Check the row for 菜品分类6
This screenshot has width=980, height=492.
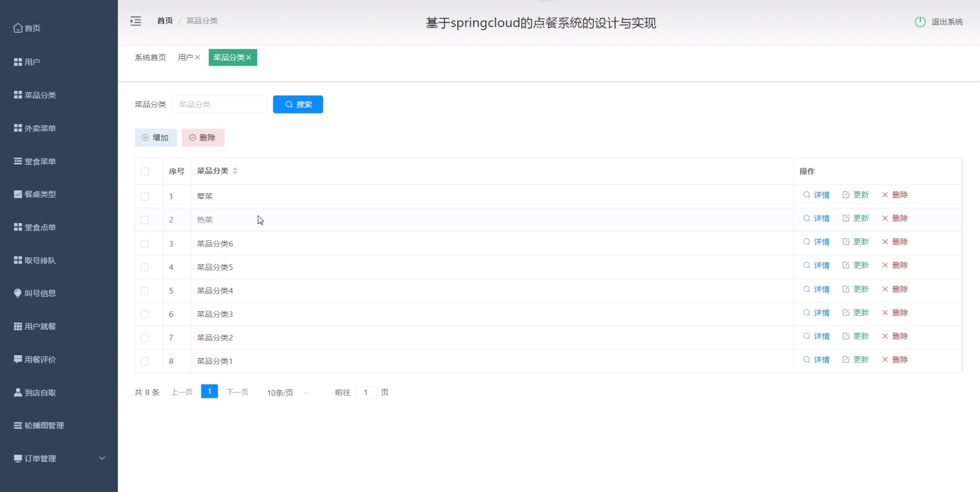(145, 244)
